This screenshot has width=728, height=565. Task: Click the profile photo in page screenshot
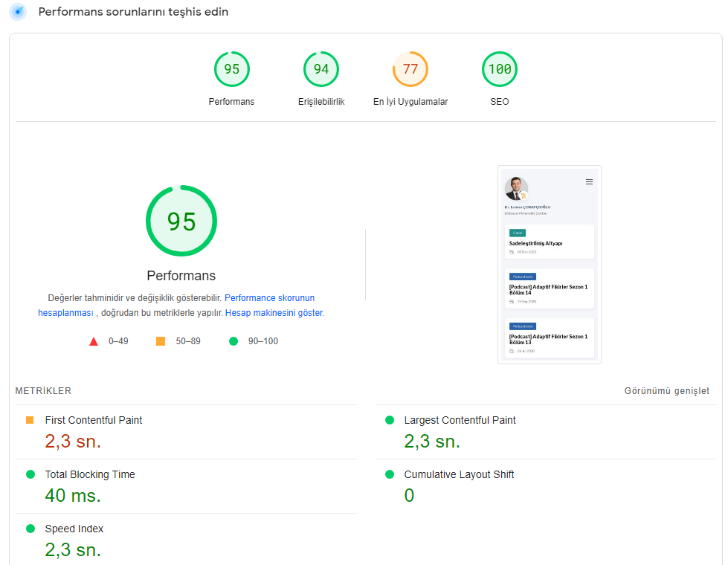coord(515,188)
